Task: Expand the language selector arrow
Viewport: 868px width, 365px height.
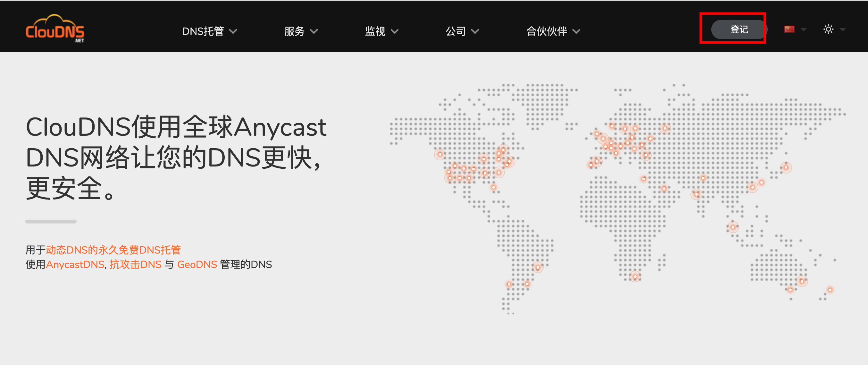Action: click(804, 30)
